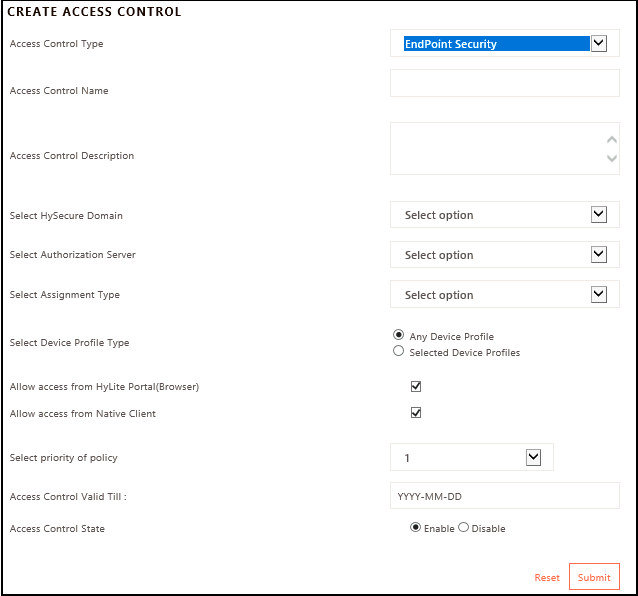Click the Submit button
The image size is (638, 596).
tap(594, 576)
